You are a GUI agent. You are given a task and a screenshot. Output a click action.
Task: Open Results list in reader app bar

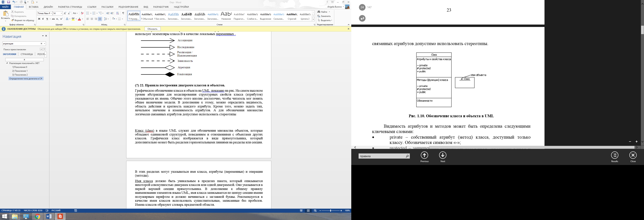pyautogui.click(x=615, y=155)
